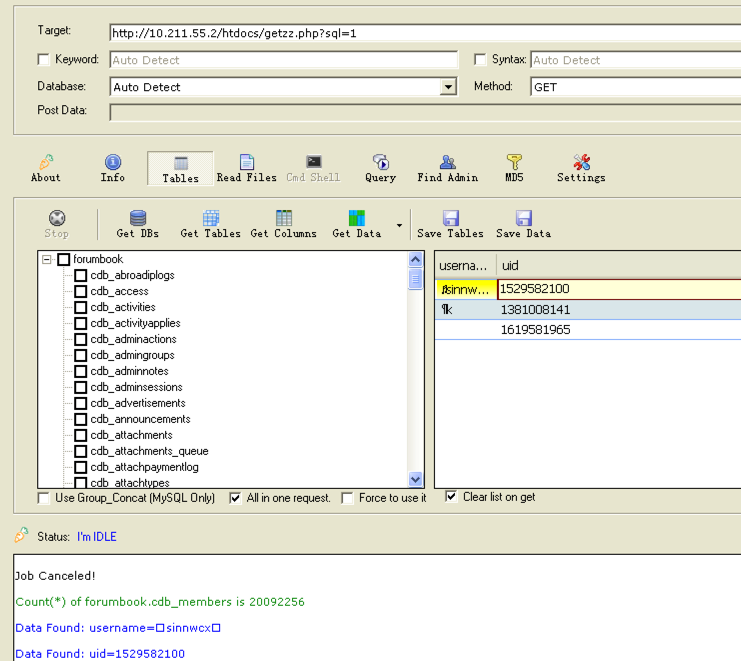Click the Target URL field

tap(425, 33)
